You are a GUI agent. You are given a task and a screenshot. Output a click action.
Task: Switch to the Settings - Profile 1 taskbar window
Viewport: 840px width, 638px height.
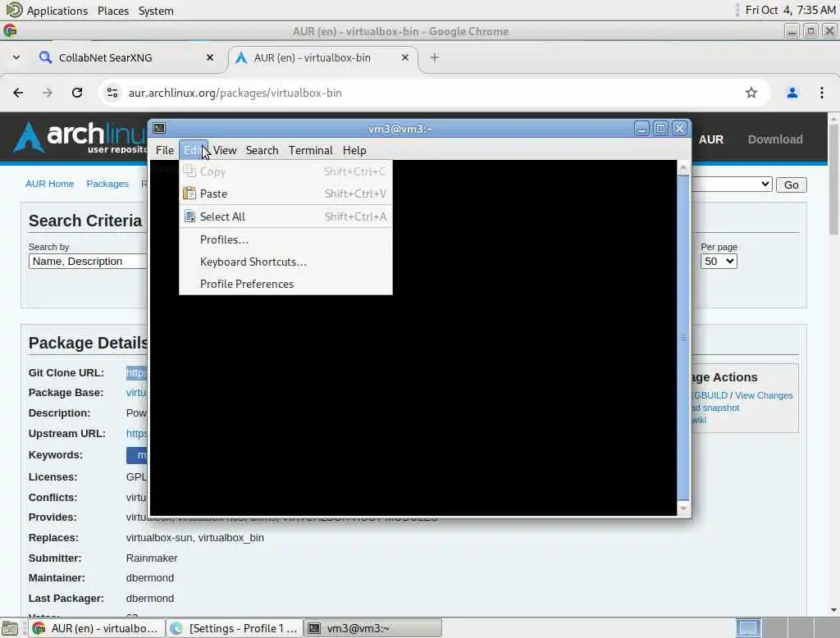[x=235, y=628]
